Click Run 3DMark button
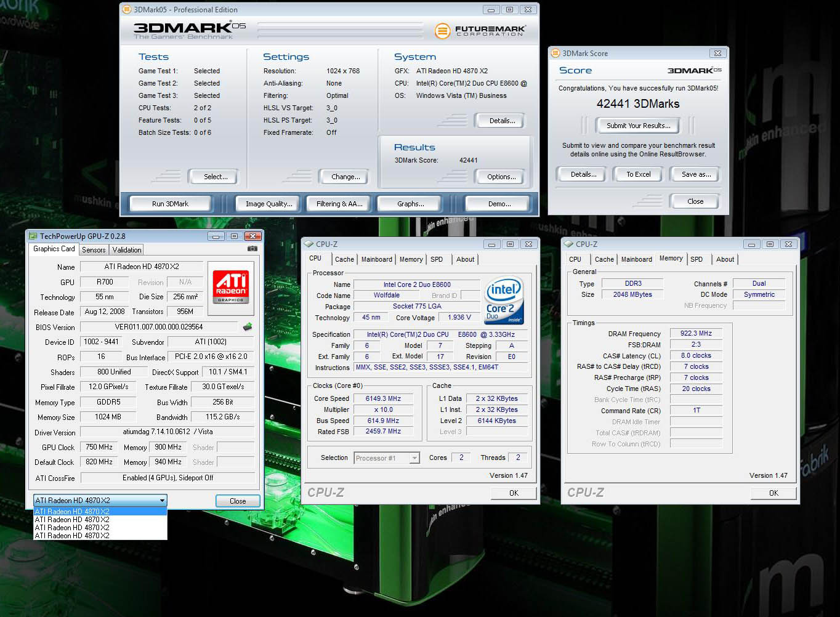The height and width of the screenshot is (617, 840). pyautogui.click(x=170, y=204)
